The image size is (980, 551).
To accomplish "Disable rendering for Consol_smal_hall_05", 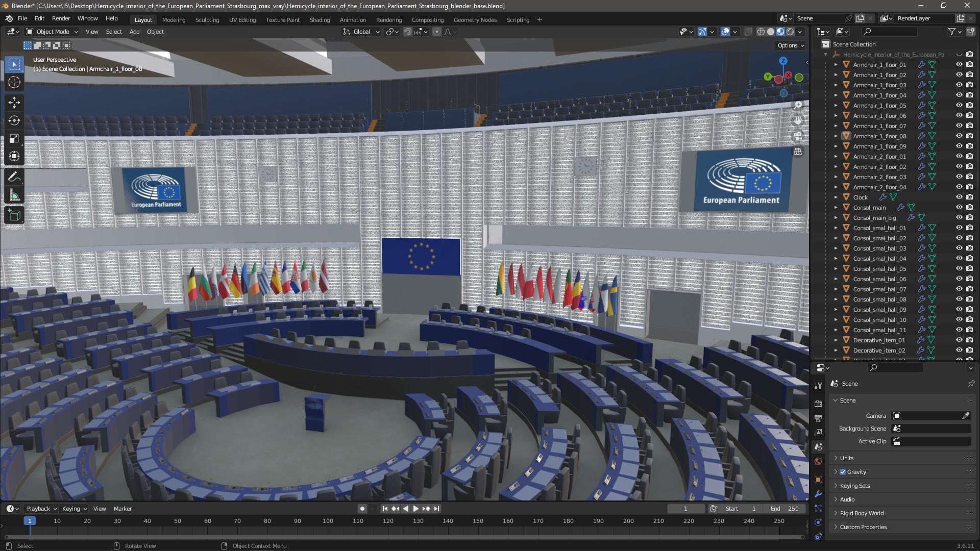I will [969, 269].
